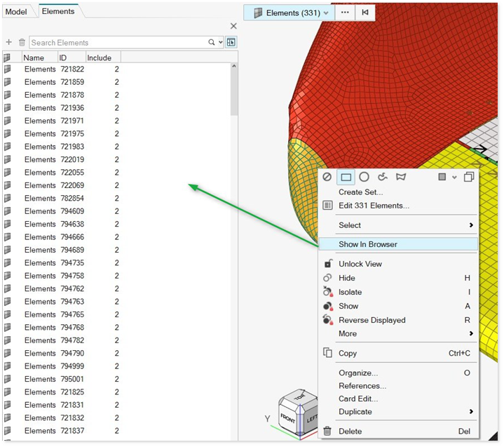Switch to the Model tab
504x447 pixels.
(x=16, y=11)
